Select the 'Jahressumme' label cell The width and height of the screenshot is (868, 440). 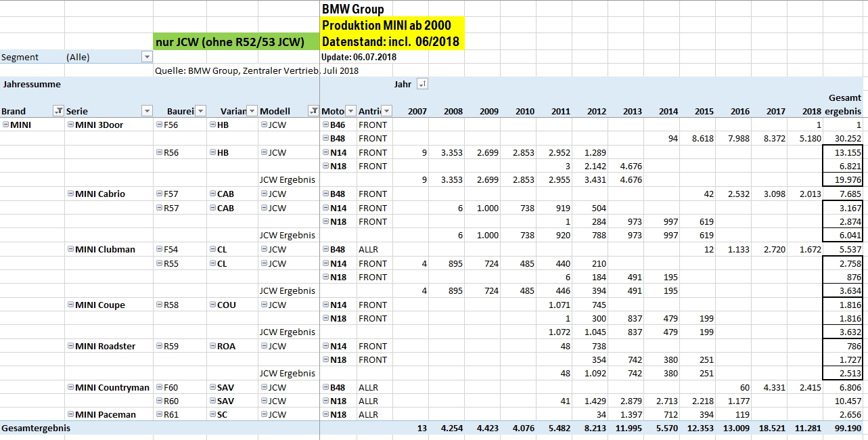point(32,85)
